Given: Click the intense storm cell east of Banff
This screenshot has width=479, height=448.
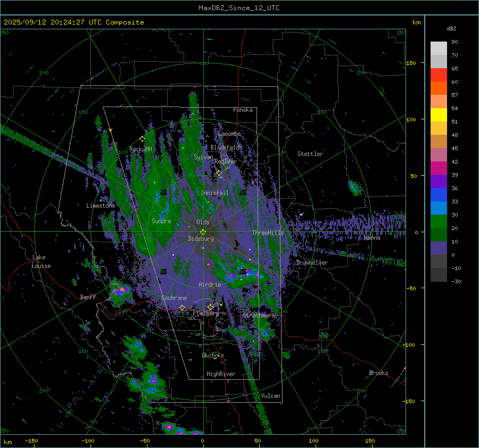Looking at the screenshot, I should point(121,291).
